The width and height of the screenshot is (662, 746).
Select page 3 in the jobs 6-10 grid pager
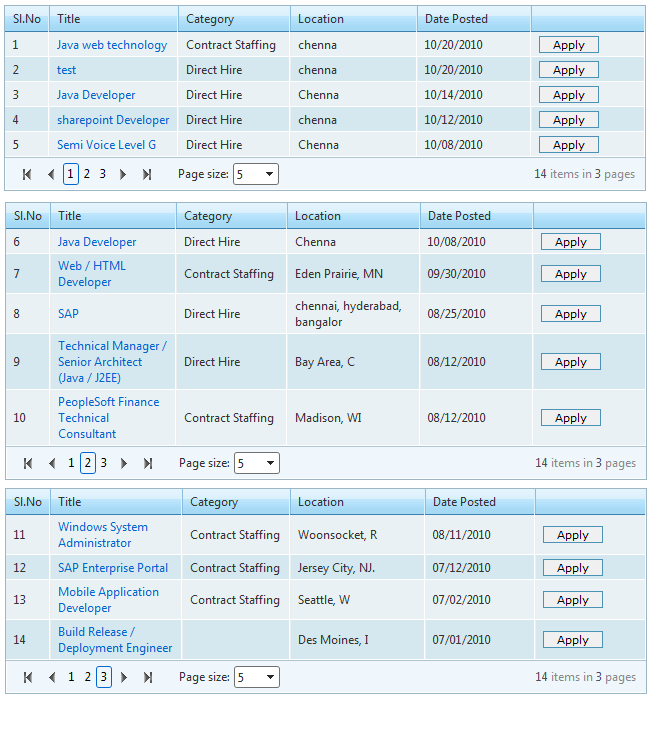(x=103, y=463)
